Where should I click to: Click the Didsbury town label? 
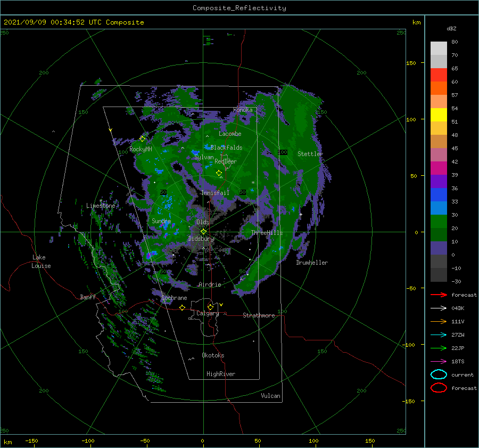tap(201, 239)
